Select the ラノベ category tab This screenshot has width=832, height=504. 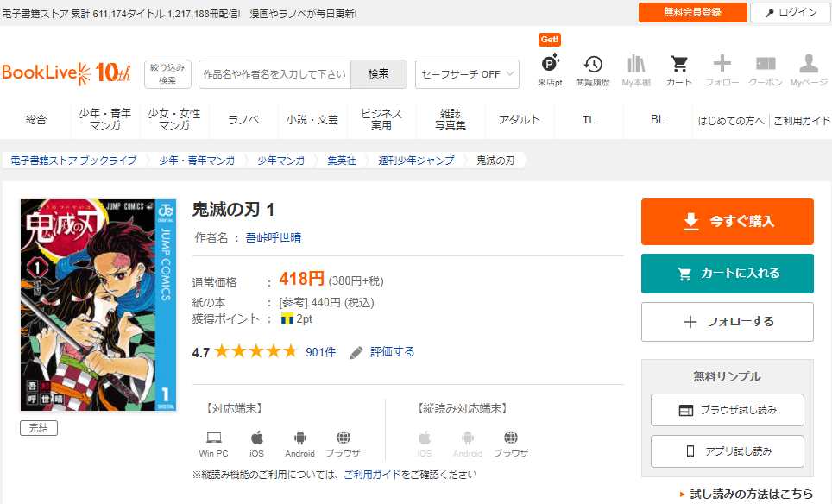click(243, 120)
